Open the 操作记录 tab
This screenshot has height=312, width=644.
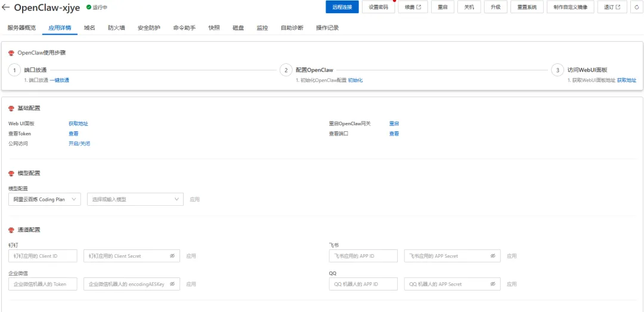pos(327,28)
